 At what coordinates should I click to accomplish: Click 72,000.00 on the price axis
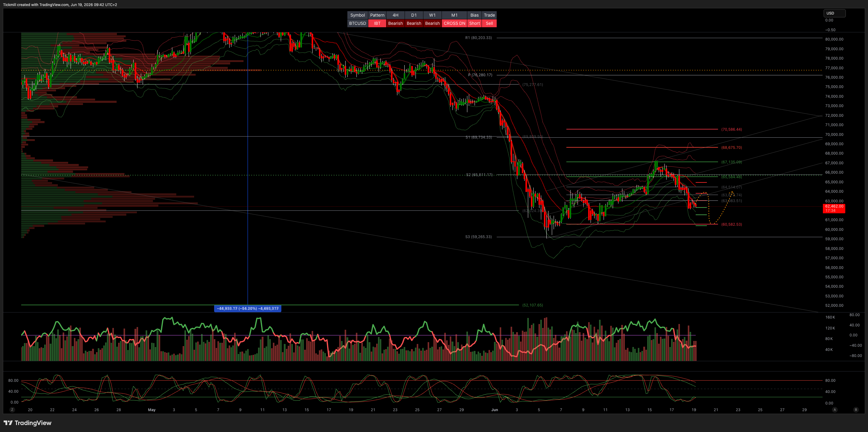(834, 115)
